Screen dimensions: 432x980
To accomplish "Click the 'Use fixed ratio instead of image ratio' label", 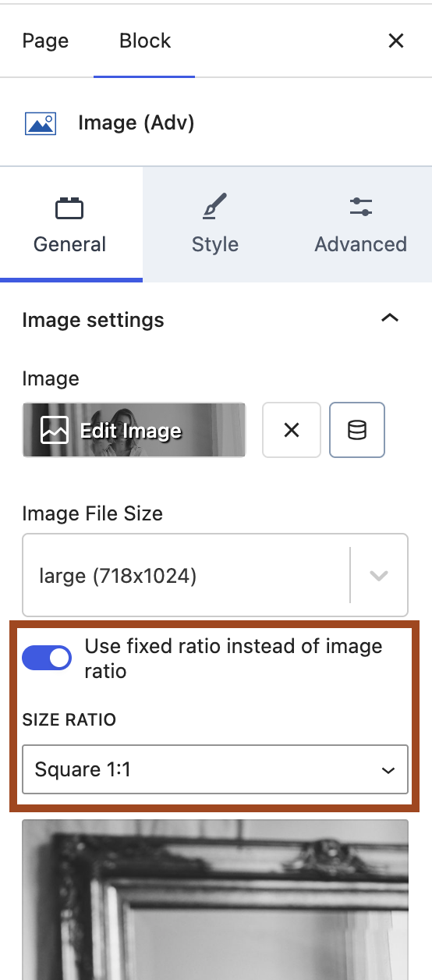I will coord(234,658).
